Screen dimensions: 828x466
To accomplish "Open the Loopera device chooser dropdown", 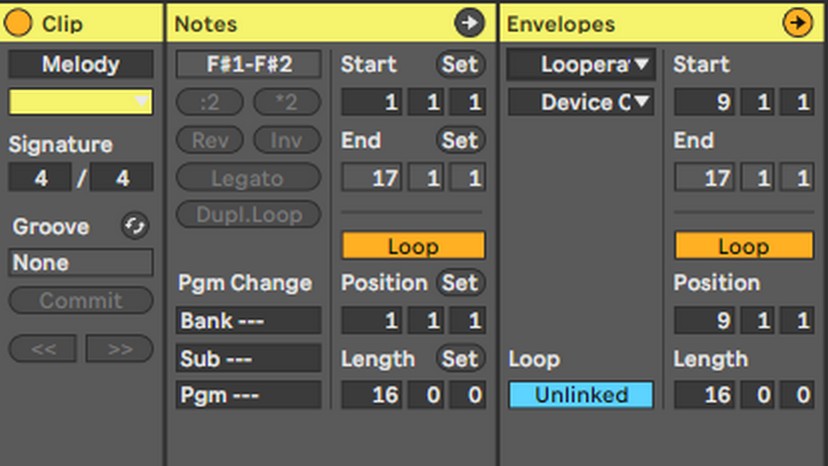I will [581, 64].
